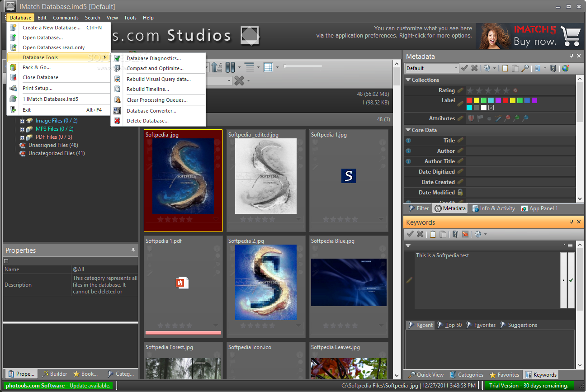This screenshot has height=392, width=586.
Task: Click the magnifier icon in Metadata toolbar
Action: [x=525, y=68]
